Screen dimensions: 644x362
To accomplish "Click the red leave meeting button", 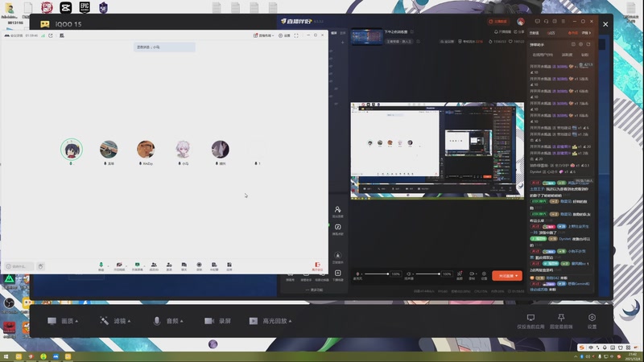I will [x=317, y=266].
